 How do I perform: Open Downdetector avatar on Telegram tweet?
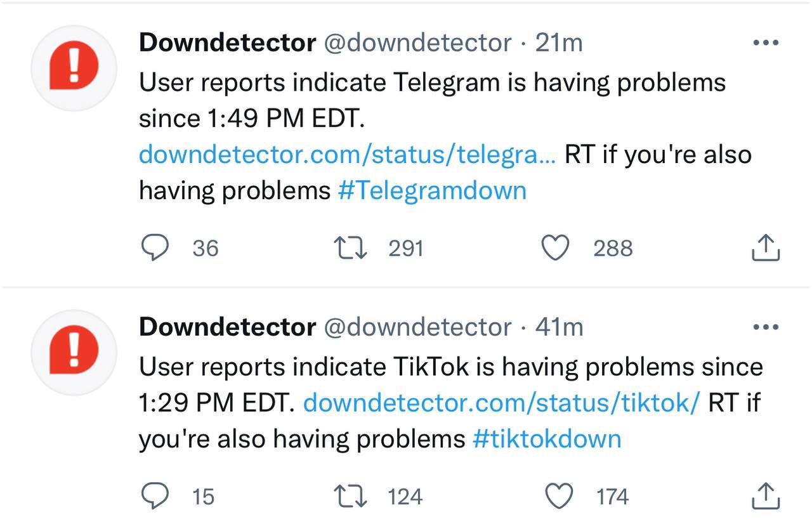coord(74,68)
